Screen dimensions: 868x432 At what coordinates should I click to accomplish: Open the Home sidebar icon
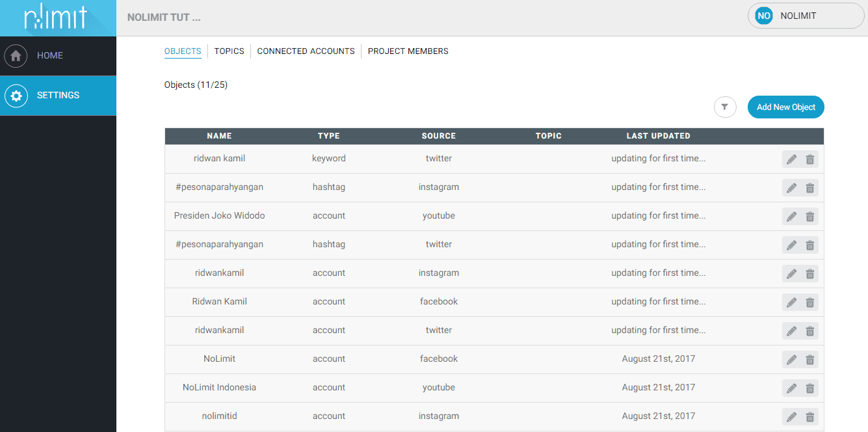click(x=16, y=56)
